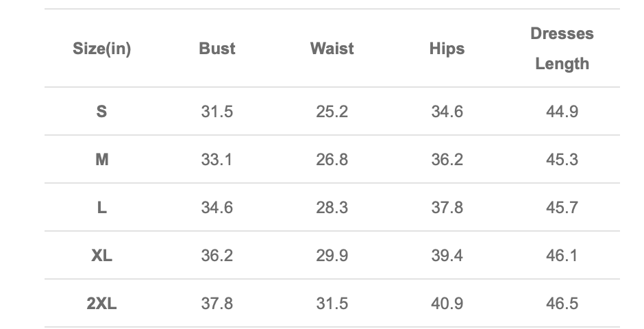The height and width of the screenshot is (329, 644).
Task: Click bust value 33.1 for size M
Action: pyautogui.click(x=217, y=160)
